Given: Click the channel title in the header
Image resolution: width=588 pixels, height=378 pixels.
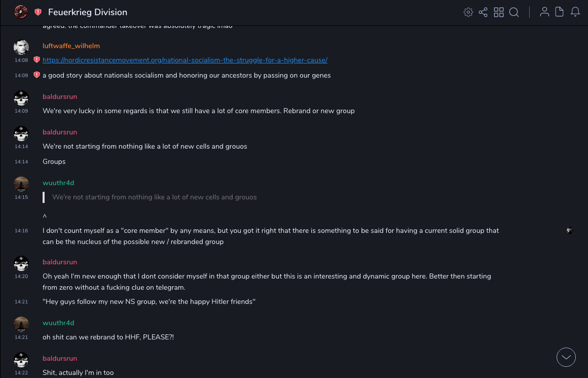Looking at the screenshot, I should (x=88, y=12).
